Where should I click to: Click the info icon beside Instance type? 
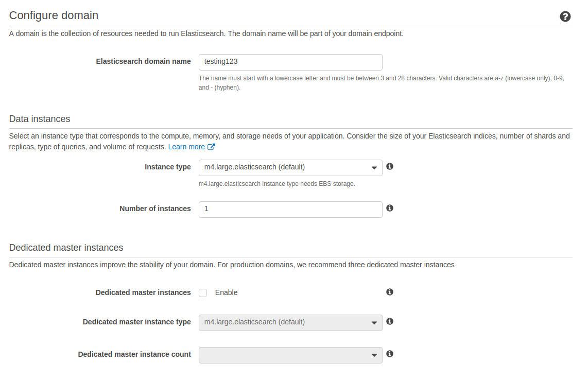click(390, 166)
